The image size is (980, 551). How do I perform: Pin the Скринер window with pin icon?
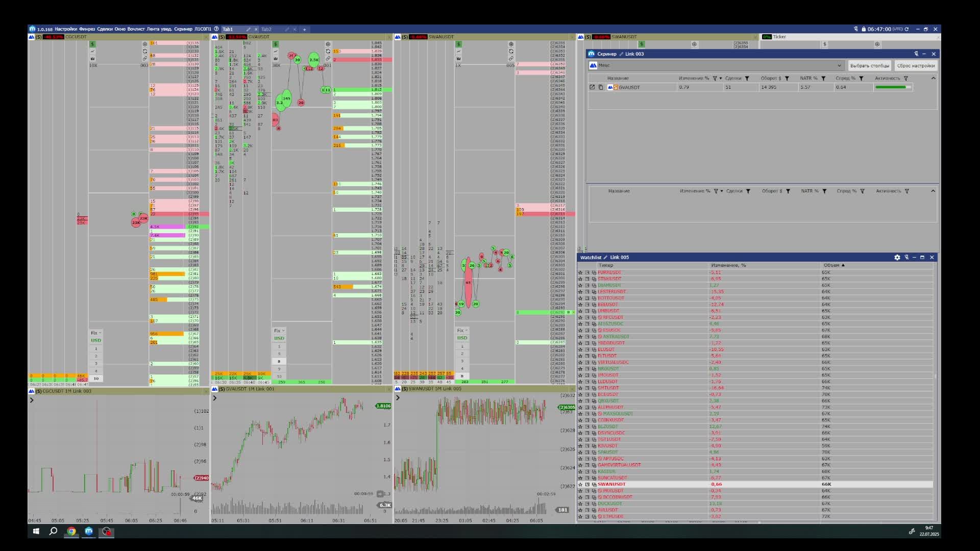point(916,54)
